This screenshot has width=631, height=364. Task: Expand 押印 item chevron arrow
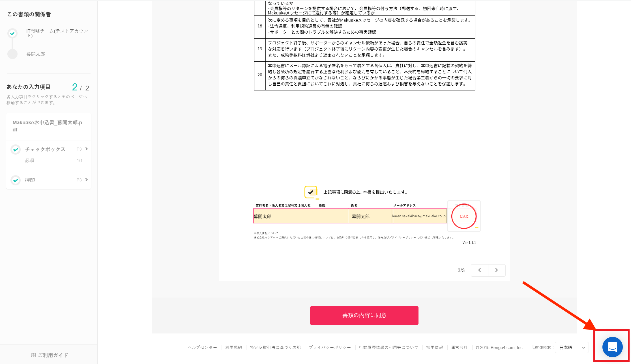(87, 180)
